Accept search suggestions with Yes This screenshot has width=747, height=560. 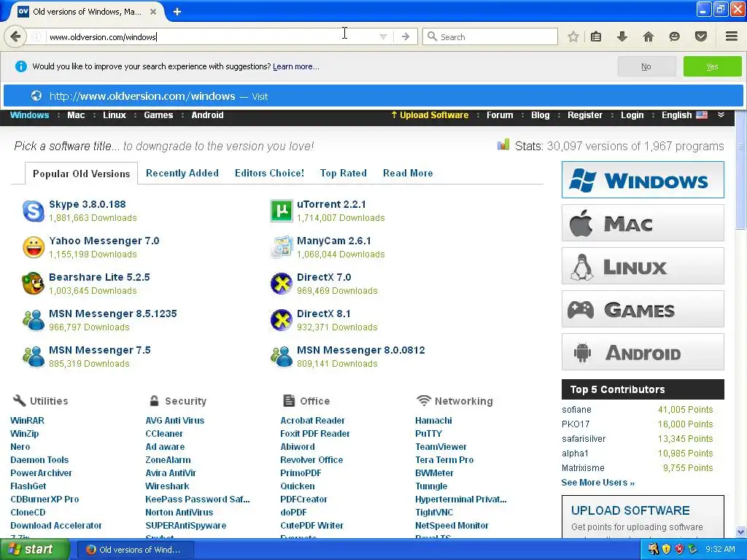pyautogui.click(x=712, y=66)
